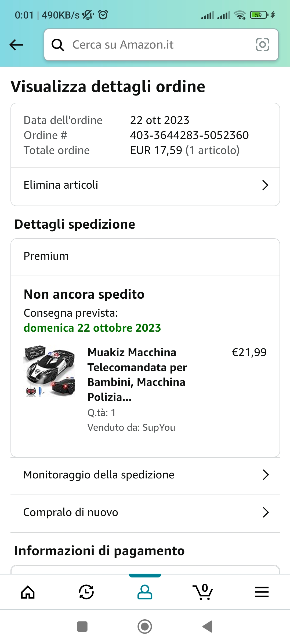Open camera scan search icon
290x644 pixels.
click(262, 45)
